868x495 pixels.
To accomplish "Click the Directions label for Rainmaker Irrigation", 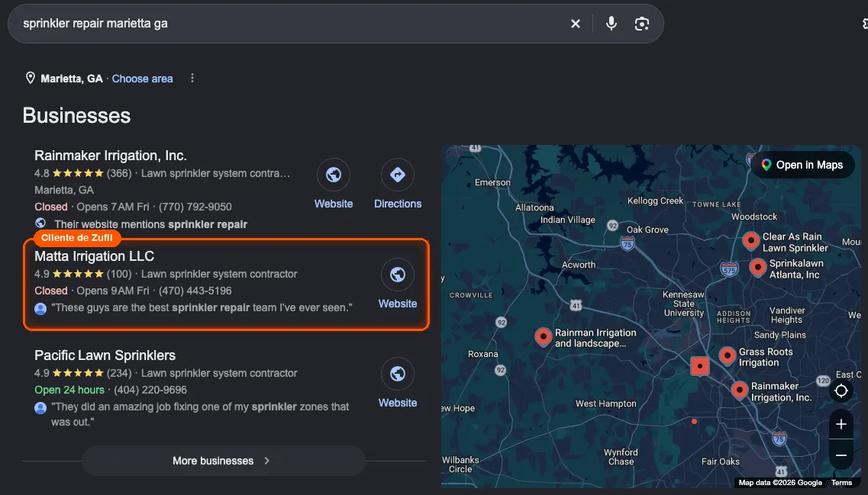I will [x=398, y=204].
